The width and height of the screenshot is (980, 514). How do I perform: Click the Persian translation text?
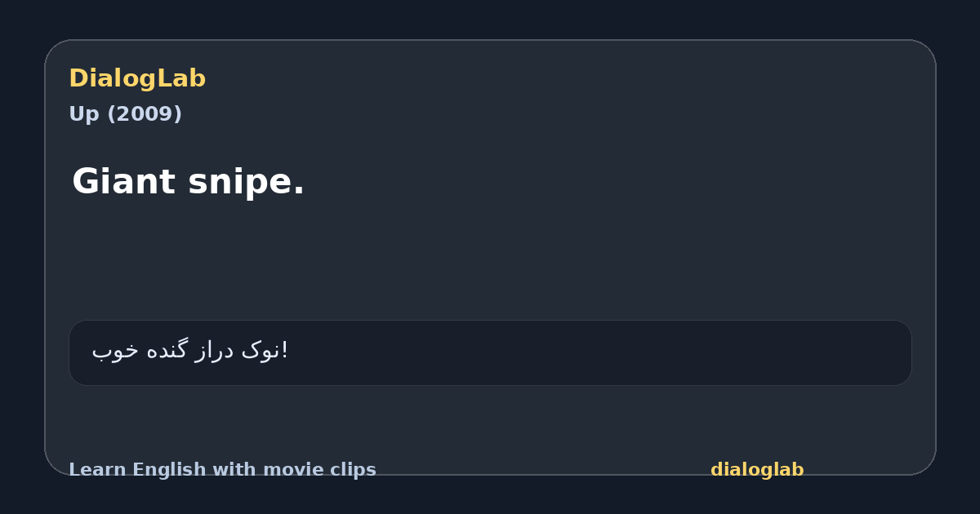point(189,351)
